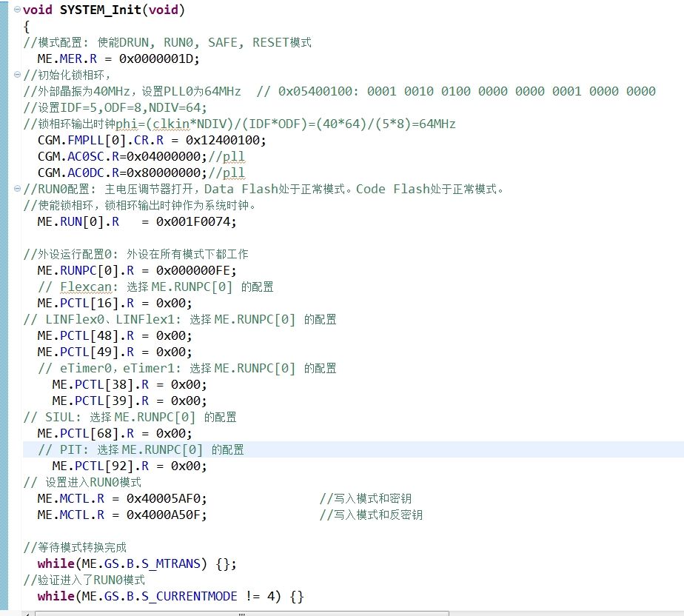Screen dimensions: 684x616
Task: Click the comment about LINFlex0、LINFlex1
Action: 180,319
